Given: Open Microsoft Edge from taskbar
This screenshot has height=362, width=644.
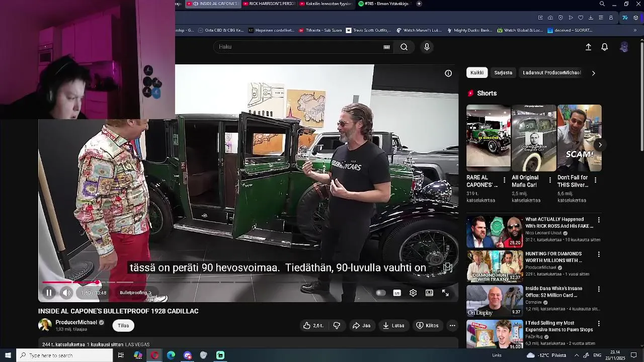Looking at the screenshot, I should [x=171, y=355].
